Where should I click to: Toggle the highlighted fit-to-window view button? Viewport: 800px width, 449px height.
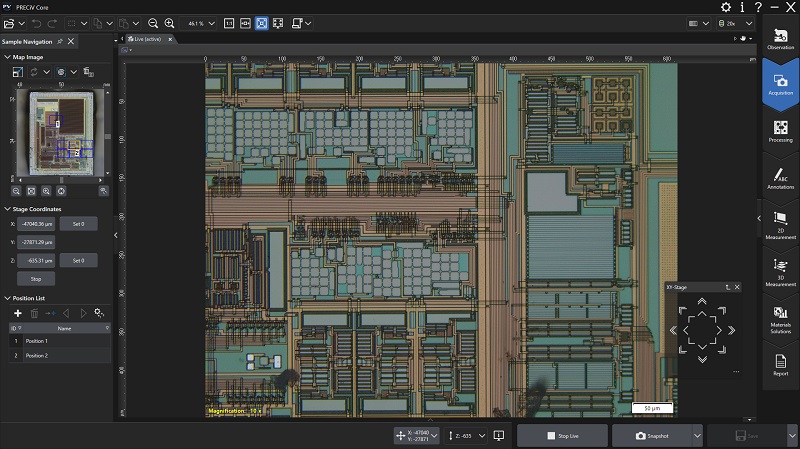point(261,23)
